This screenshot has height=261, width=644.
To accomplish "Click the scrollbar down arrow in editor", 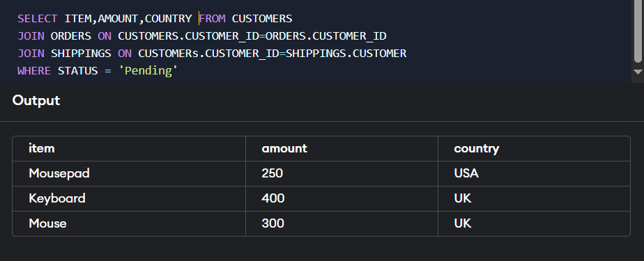I will pyautogui.click(x=638, y=72).
